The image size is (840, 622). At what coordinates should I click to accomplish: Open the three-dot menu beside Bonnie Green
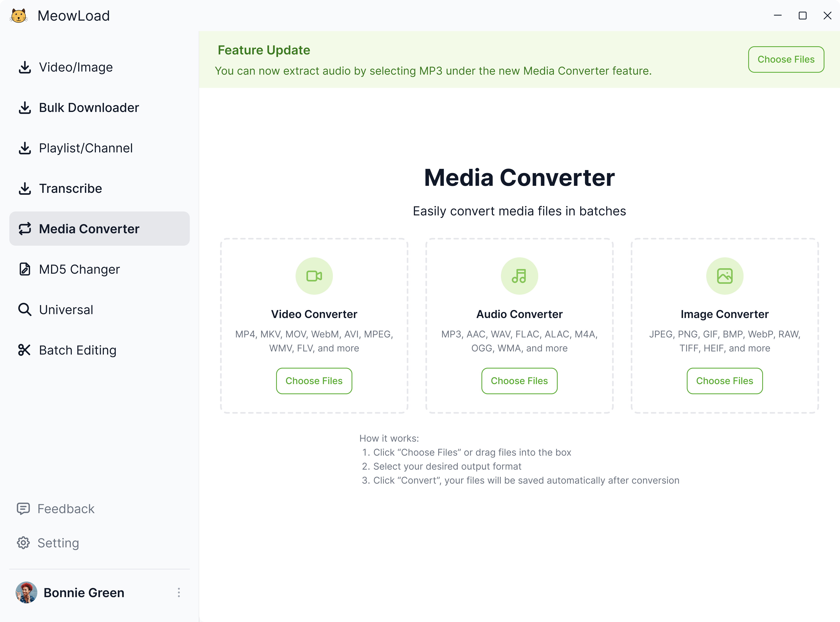179,592
